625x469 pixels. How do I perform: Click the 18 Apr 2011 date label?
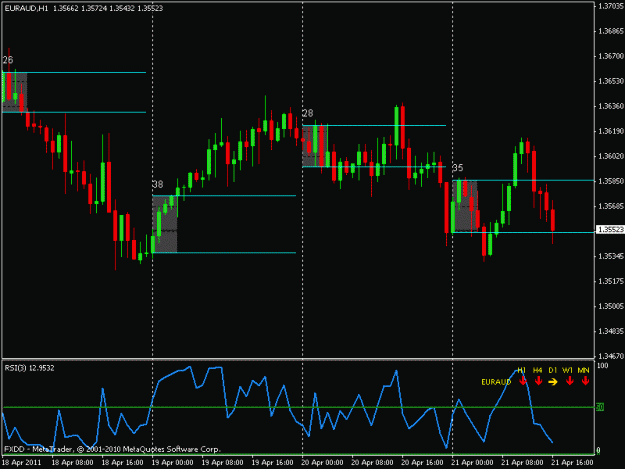click(x=21, y=463)
